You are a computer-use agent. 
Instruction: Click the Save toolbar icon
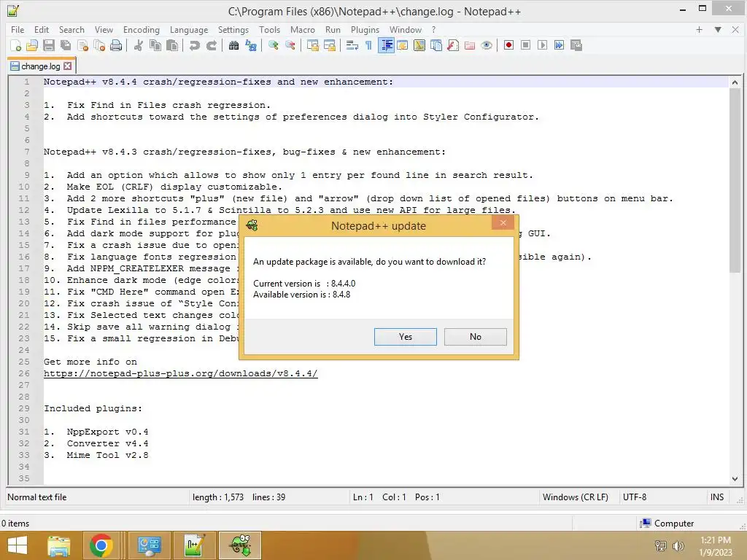coord(49,45)
